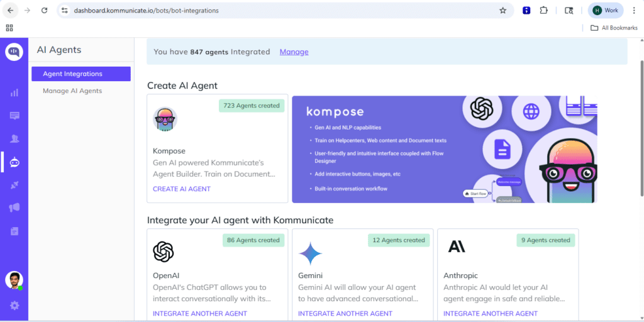Click the Kompose card title
The height and width of the screenshot is (322, 644).
[x=169, y=151]
